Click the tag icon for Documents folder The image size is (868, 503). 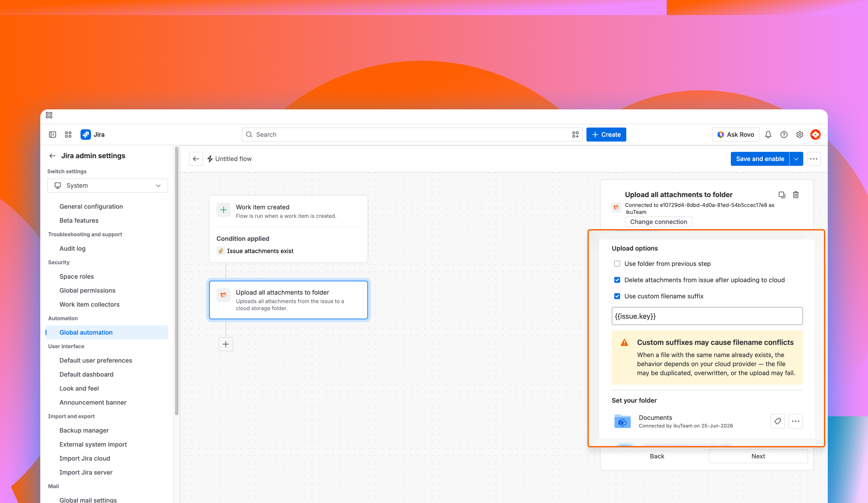click(x=777, y=421)
